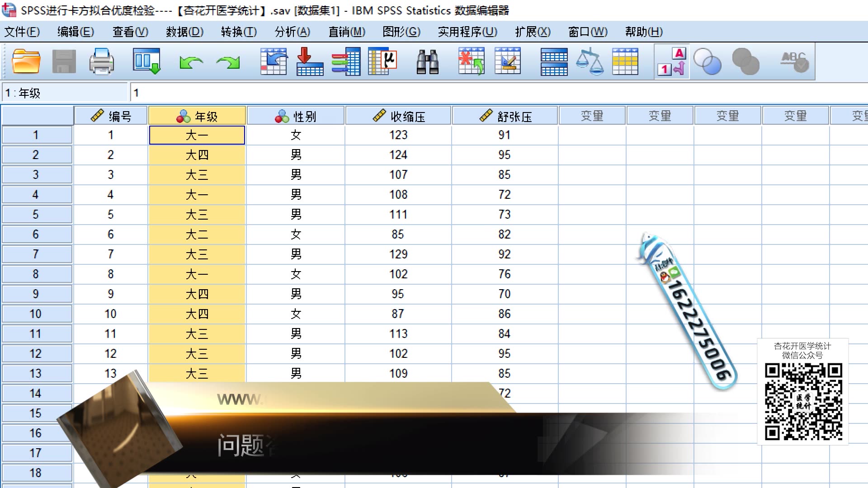Select the 年级 column header

(197, 116)
